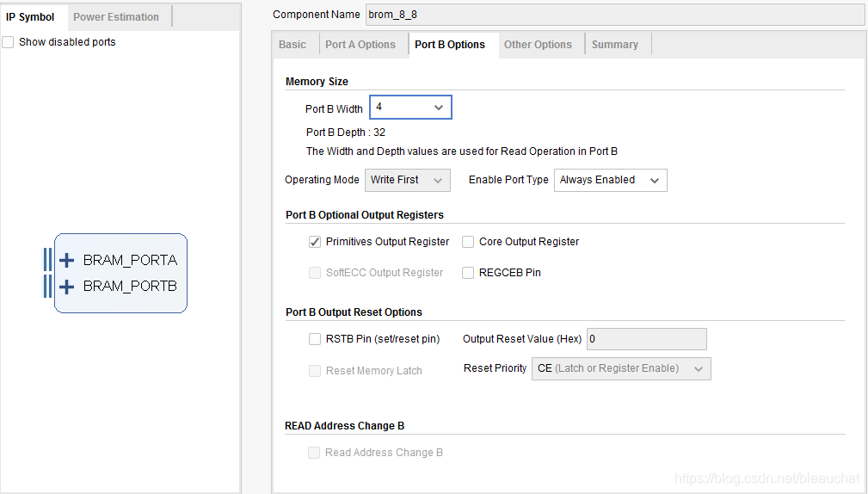Uncheck Primitives Output Register
Screen dimensions: 868x494
tap(315, 242)
